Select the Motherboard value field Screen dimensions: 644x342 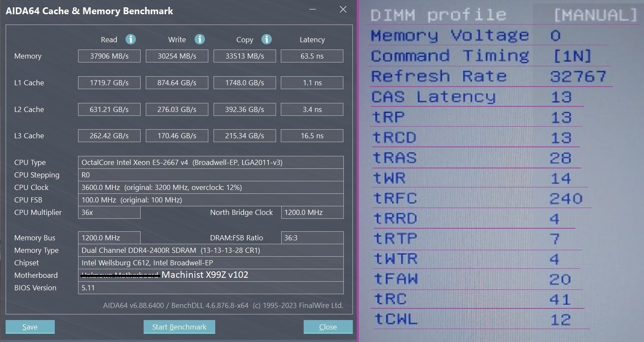tap(211, 275)
